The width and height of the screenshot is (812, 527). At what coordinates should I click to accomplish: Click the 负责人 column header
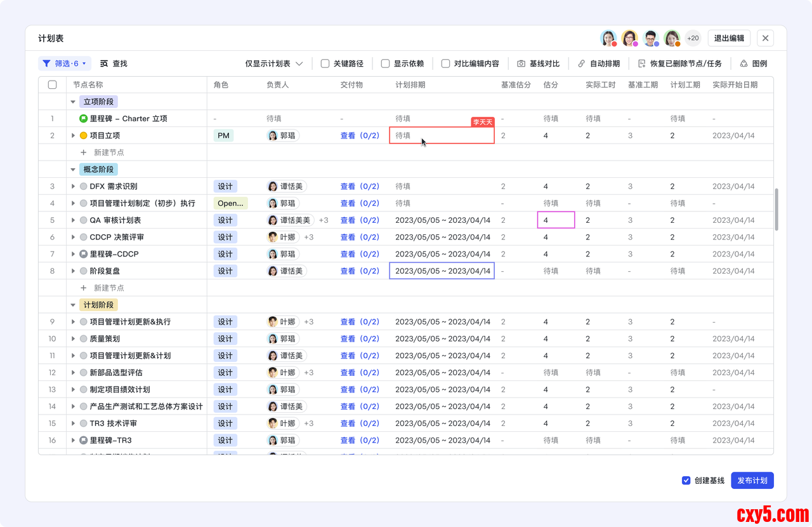277,84
